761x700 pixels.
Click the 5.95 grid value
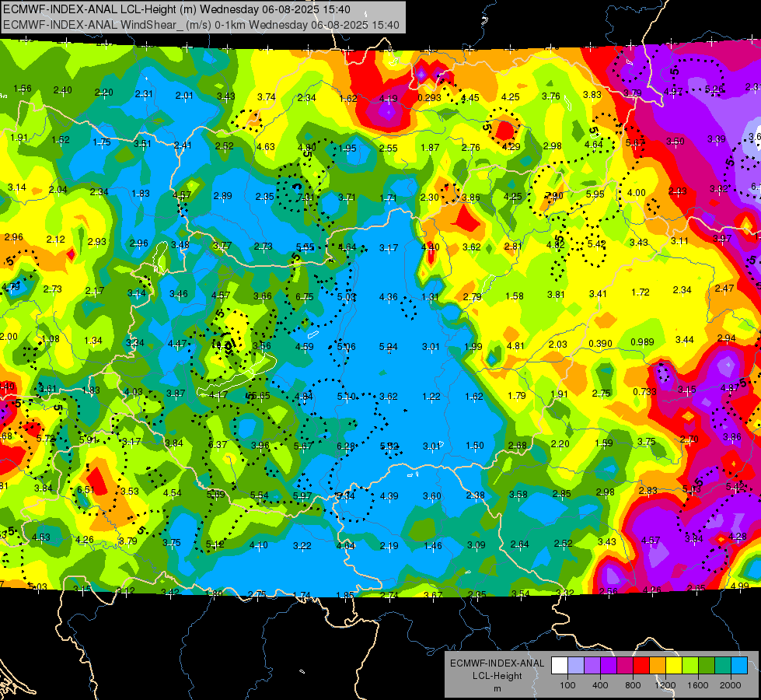click(595, 194)
